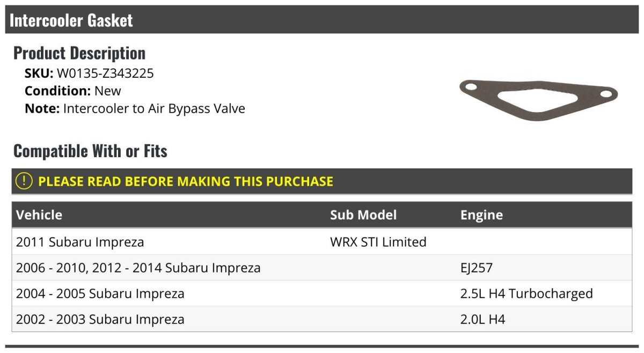Click the 2.5L H4 Turbocharged engine cell

coord(526,293)
